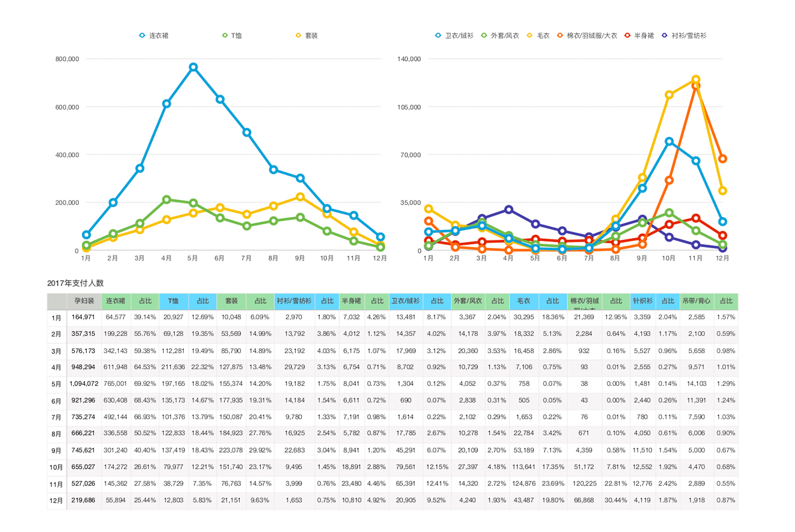Toggle the 连衣裙 series legend text
The width and height of the screenshot is (795, 532).
159,36
